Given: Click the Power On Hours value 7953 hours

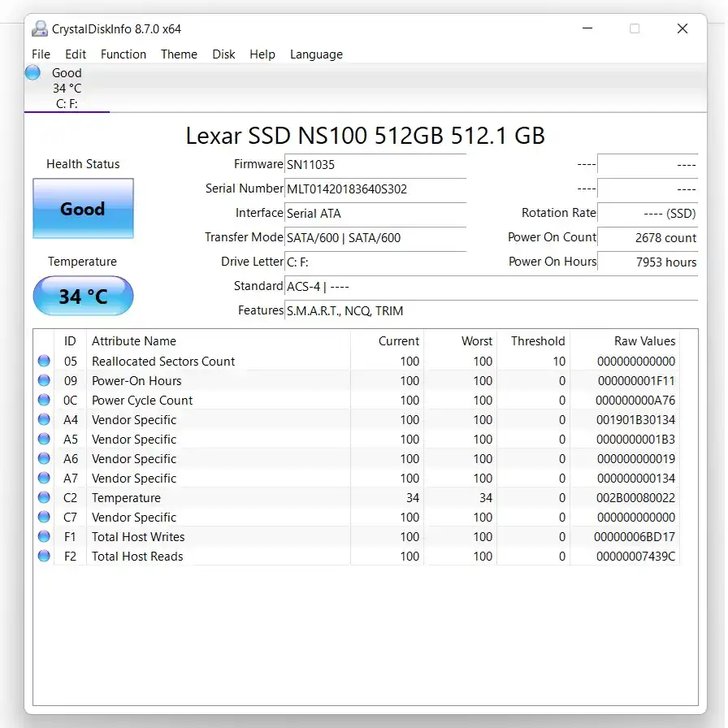Looking at the screenshot, I should (648, 262).
